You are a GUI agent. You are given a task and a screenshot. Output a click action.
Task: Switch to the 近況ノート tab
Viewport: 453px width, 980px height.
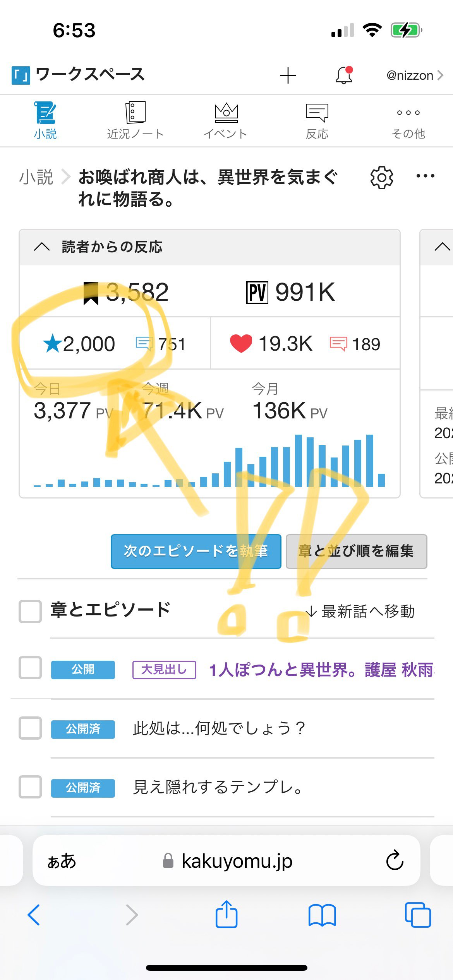[x=135, y=120]
